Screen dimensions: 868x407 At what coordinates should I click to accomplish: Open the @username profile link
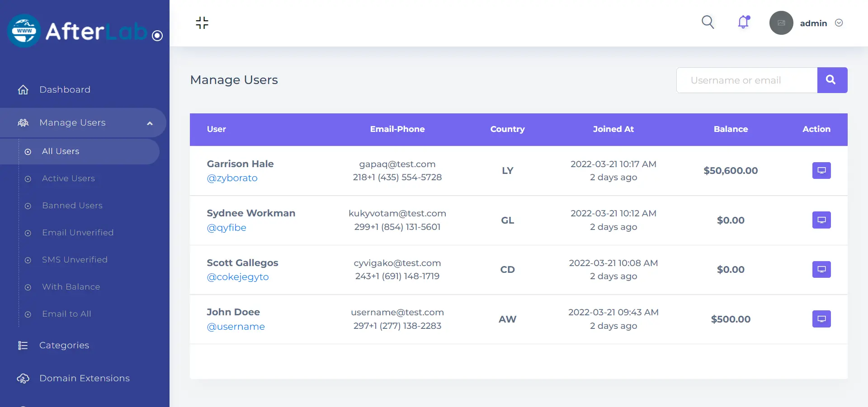pos(236,327)
